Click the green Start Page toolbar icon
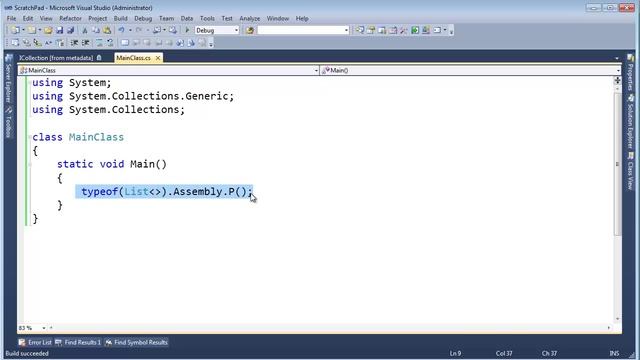Screen dimensions: 640x360 coord(415,30)
